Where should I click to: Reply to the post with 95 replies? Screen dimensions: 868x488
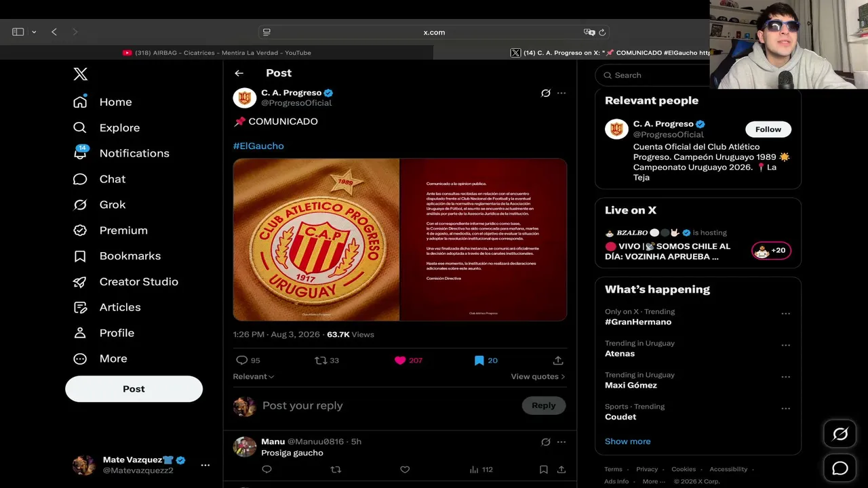pos(248,361)
